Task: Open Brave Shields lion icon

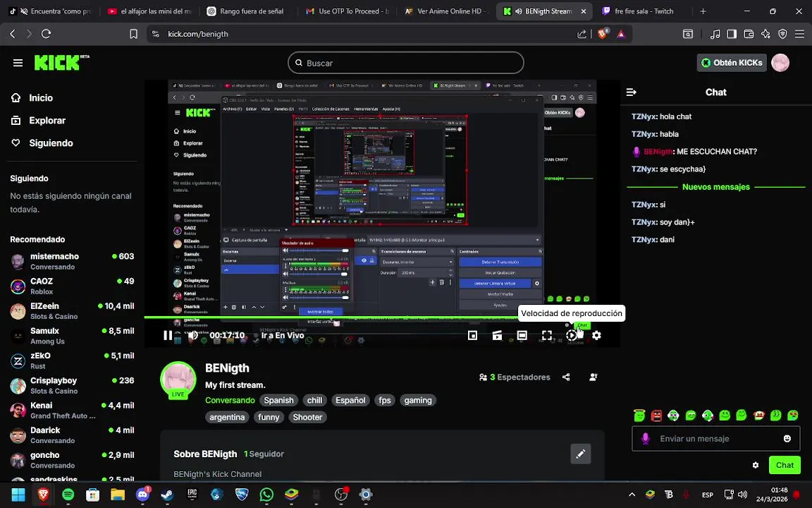Action: (602, 34)
